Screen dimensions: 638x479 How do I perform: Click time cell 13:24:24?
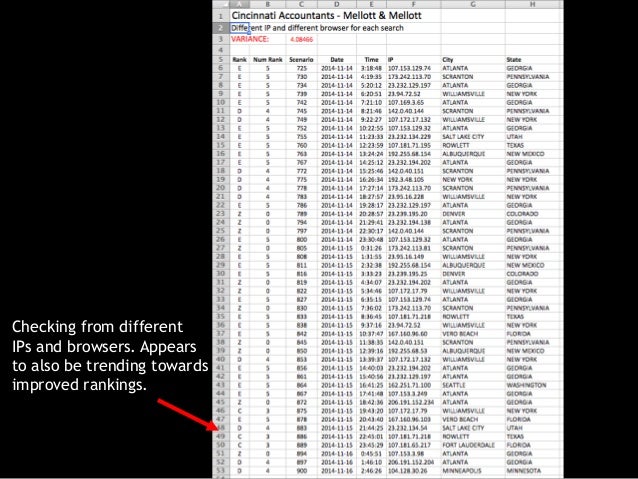pos(370,153)
